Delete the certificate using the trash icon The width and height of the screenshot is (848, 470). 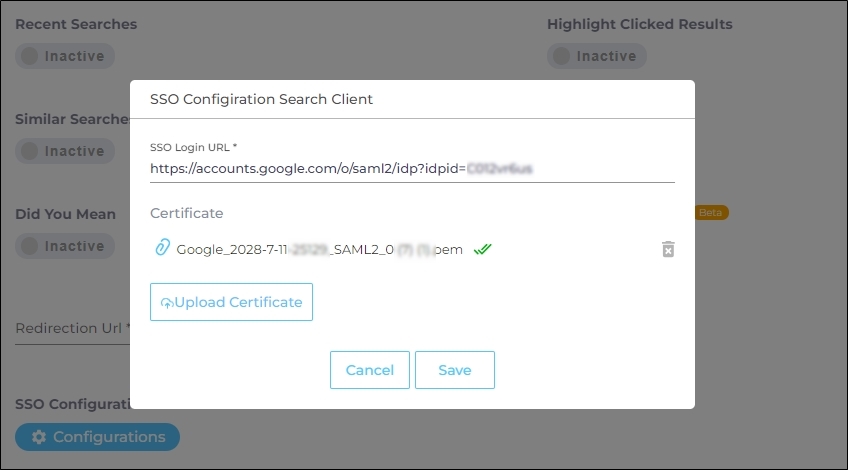click(x=668, y=249)
